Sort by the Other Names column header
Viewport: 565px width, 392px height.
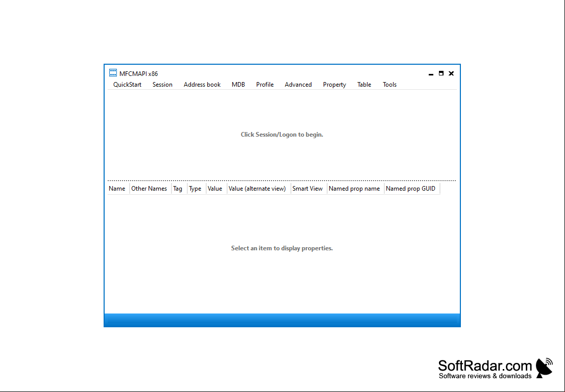point(150,189)
